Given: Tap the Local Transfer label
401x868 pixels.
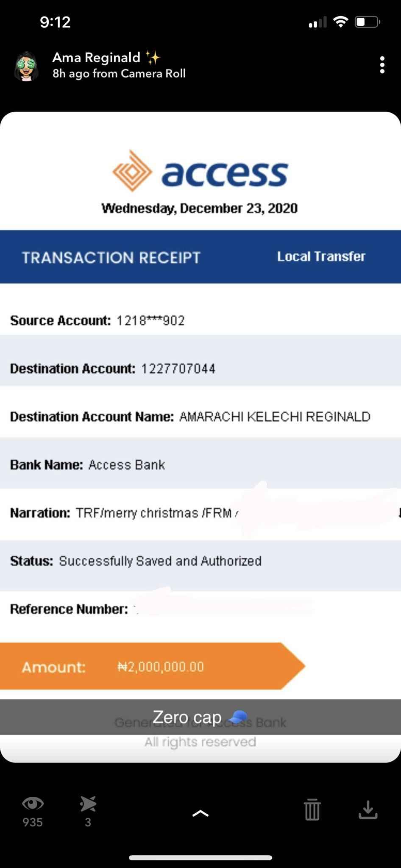Looking at the screenshot, I should click(321, 256).
